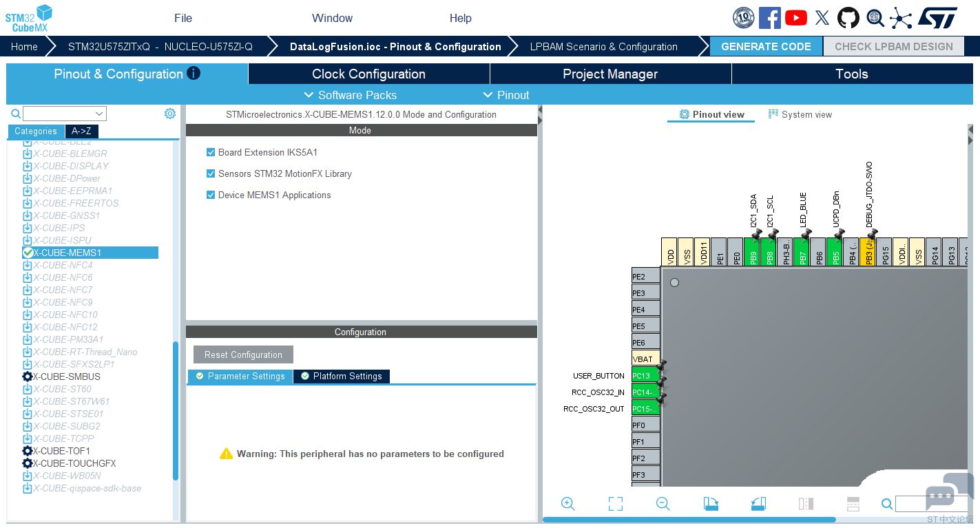Rotate the chip view counterclockwise
The width and height of the screenshot is (980, 530).
click(758, 504)
